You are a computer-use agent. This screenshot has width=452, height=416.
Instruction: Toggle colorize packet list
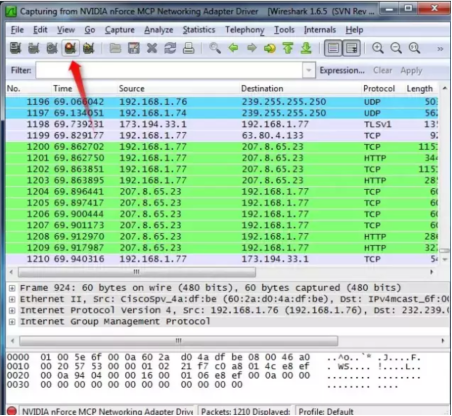point(333,48)
